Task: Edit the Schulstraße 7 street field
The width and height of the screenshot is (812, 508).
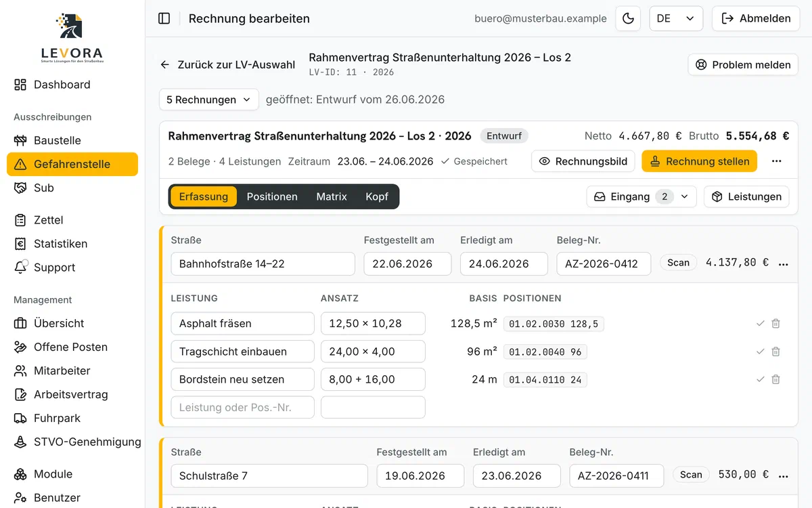Action: coord(269,476)
